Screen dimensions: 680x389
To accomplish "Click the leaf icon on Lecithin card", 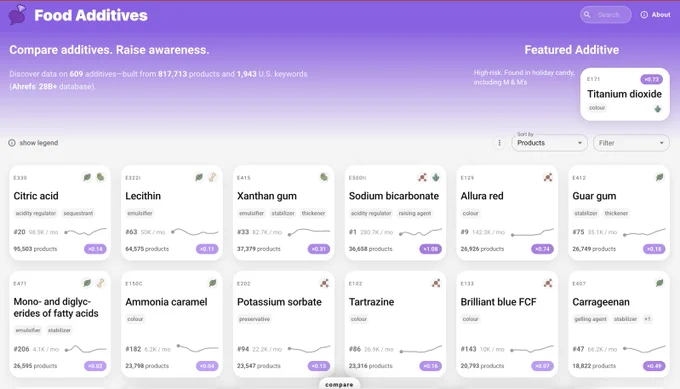I will (199, 177).
